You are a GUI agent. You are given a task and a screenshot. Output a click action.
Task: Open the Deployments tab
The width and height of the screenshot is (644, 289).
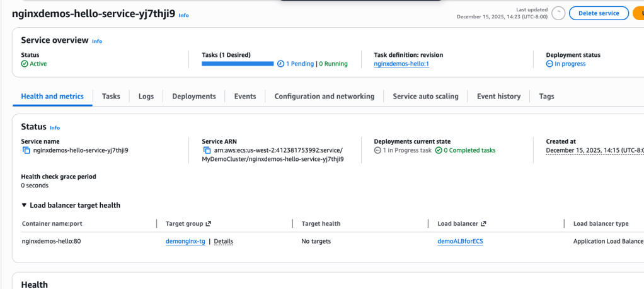click(x=193, y=97)
